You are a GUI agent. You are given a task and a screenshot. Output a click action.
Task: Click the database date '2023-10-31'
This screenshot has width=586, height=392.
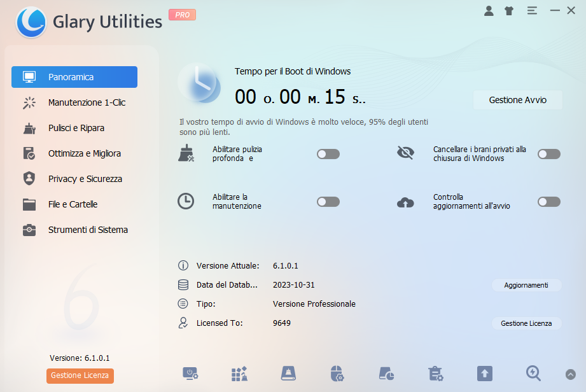tap(294, 284)
